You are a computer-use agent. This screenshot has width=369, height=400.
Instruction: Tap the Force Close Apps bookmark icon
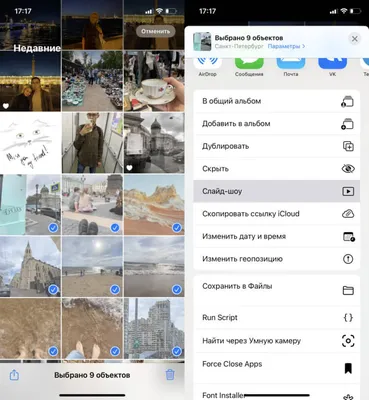(348, 369)
